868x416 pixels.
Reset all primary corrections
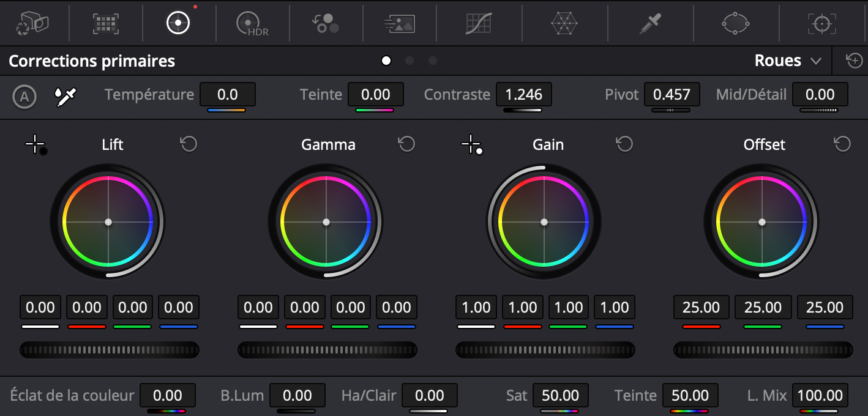[x=853, y=61]
